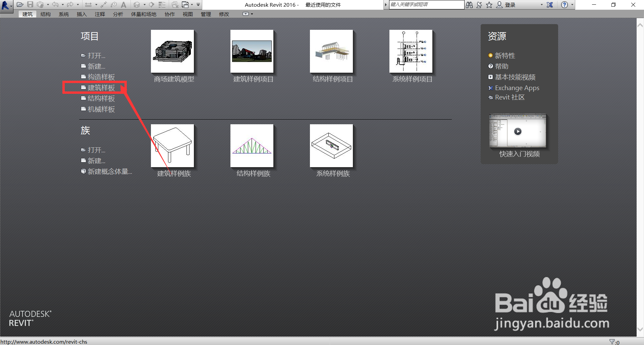Open the 结构样例族 truss thumbnail
Image resolution: width=644 pixels, height=345 pixels.
point(252,146)
